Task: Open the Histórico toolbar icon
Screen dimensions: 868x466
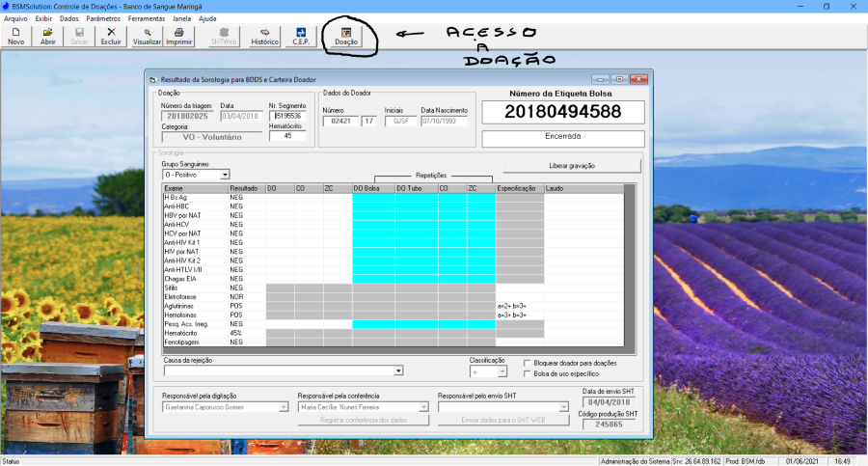Action: [x=264, y=37]
